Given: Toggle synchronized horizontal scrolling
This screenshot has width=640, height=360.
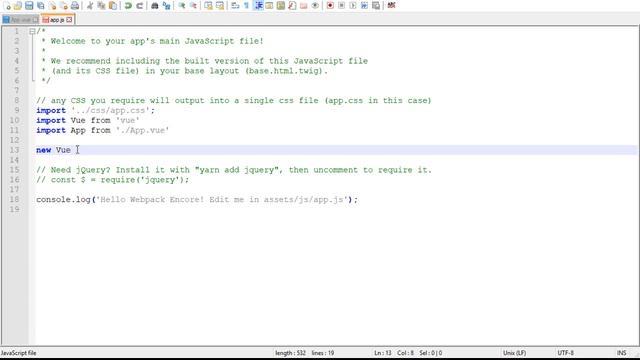Looking at the screenshot, I should click(x=220, y=5).
